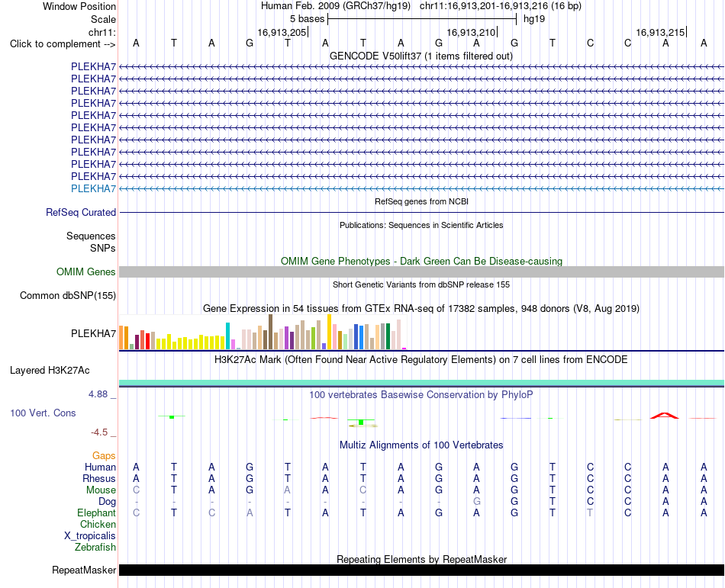Image resolution: width=725 pixels, height=588 pixels.
Task: Click the tall cyan GTEx expression bar
Action: [x=228, y=336]
